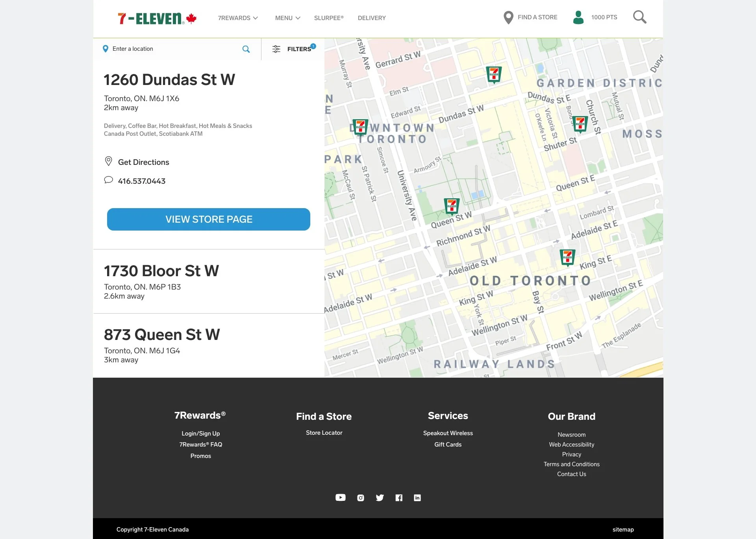This screenshot has height=539, width=756.
Task: Open the FILTERS button
Action: click(x=294, y=49)
